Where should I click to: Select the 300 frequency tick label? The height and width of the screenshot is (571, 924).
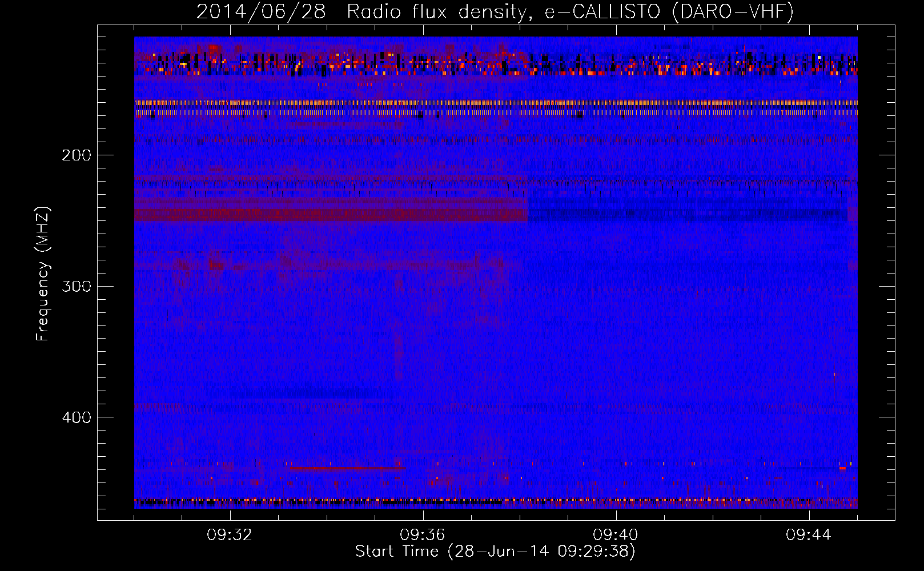coord(77,286)
